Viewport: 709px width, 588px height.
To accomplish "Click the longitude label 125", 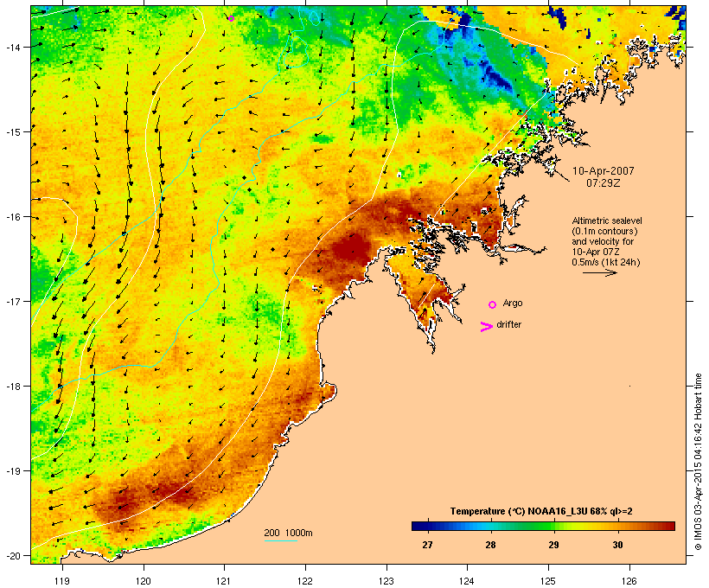I will [548, 581].
